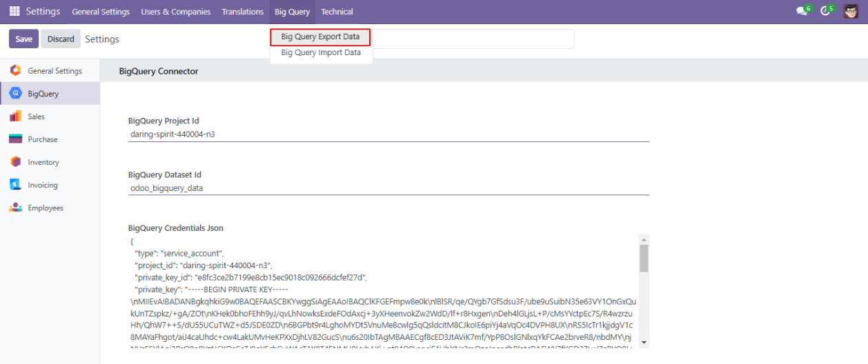Screen dimensions: 868x364
Task: Open the activities clock icon
Action: pyautogui.click(x=825, y=12)
